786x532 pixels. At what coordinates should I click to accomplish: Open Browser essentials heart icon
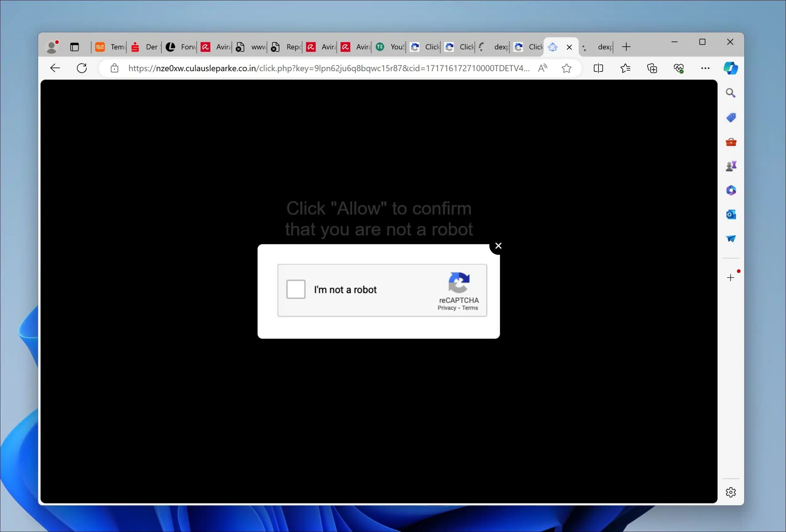tap(679, 68)
